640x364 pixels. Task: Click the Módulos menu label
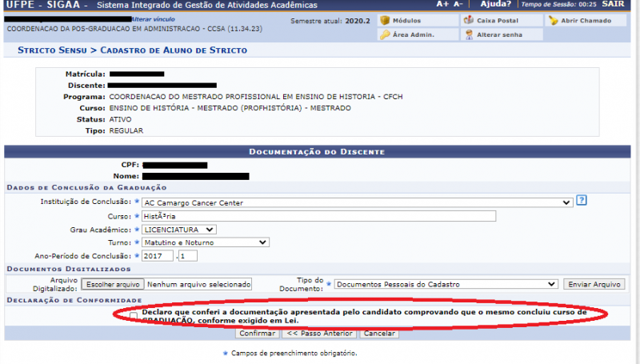point(406,21)
